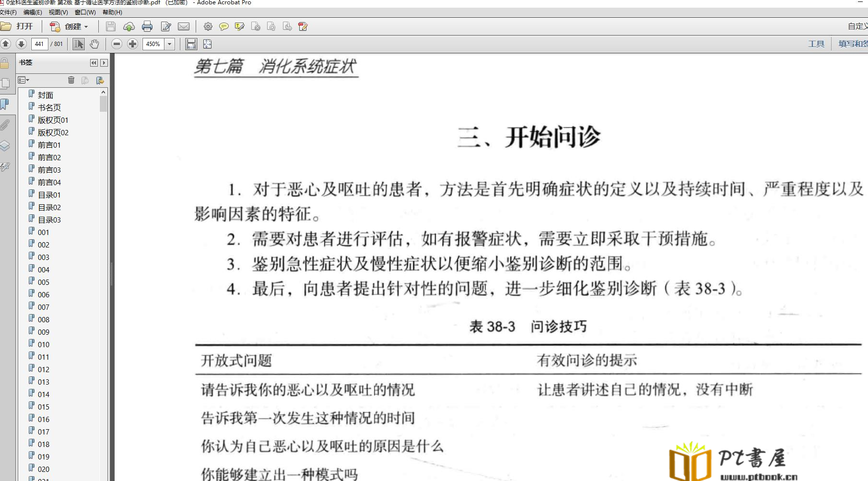This screenshot has height=481, width=868.
Task: Go to the previous page with the up arrow
Action: point(6,44)
